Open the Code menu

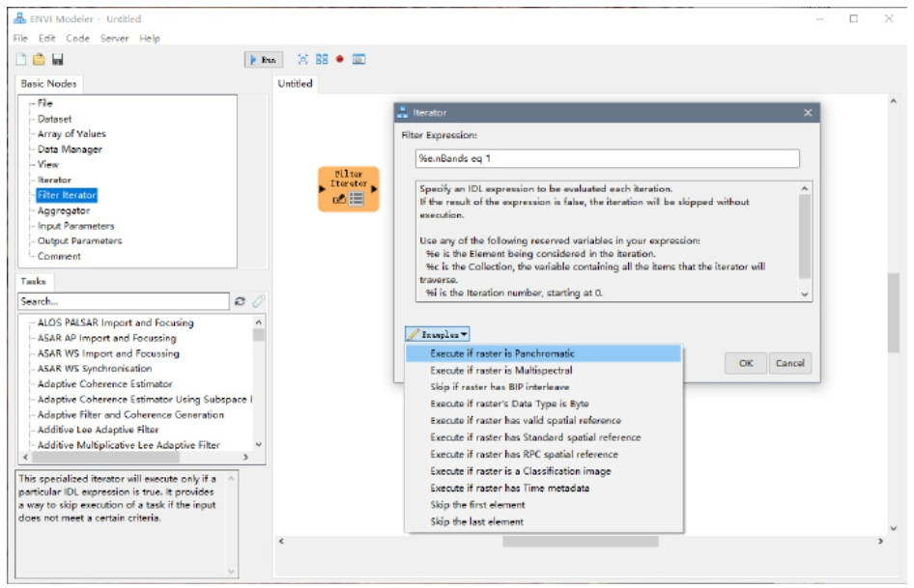click(77, 38)
